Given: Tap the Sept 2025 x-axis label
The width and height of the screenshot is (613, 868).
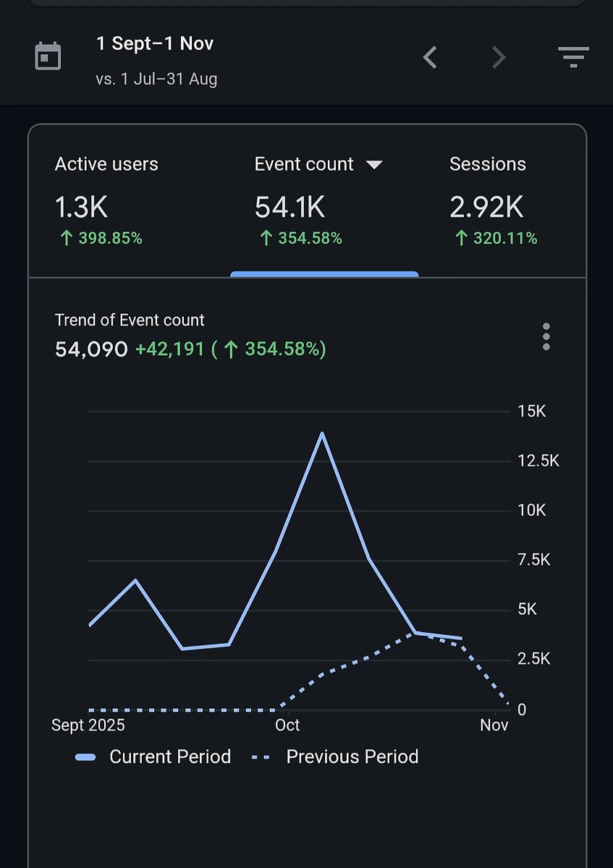Looking at the screenshot, I should click(88, 725).
